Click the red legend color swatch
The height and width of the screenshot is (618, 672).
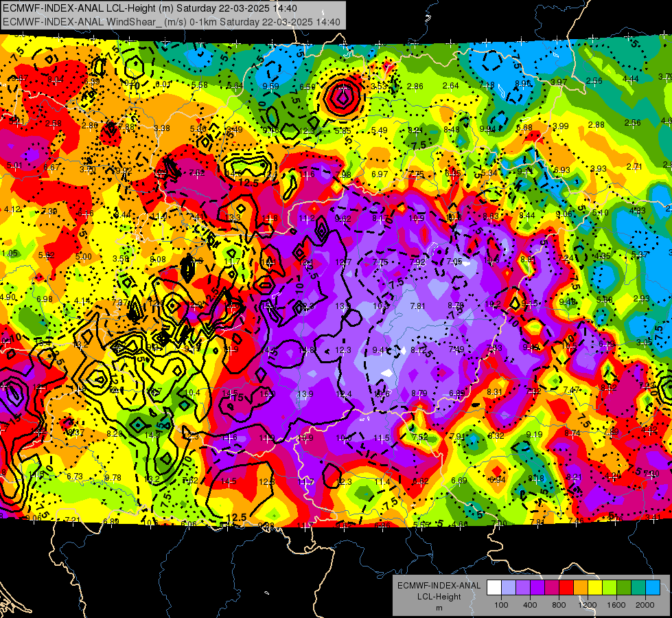pos(566,588)
